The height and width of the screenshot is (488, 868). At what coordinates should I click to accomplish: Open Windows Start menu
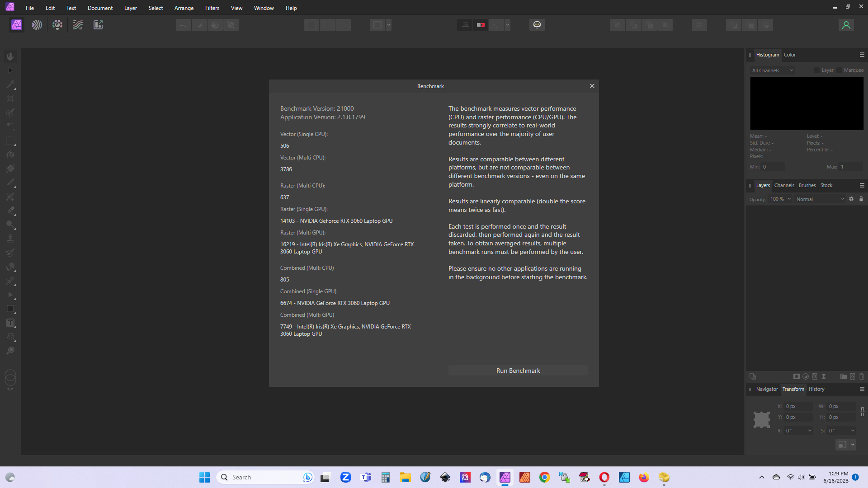tap(205, 477)
